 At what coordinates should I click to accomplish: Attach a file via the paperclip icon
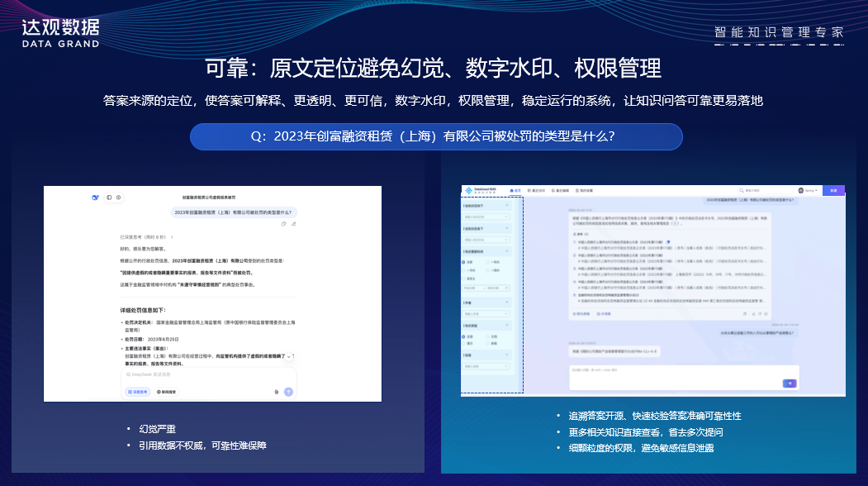[277, 392]
